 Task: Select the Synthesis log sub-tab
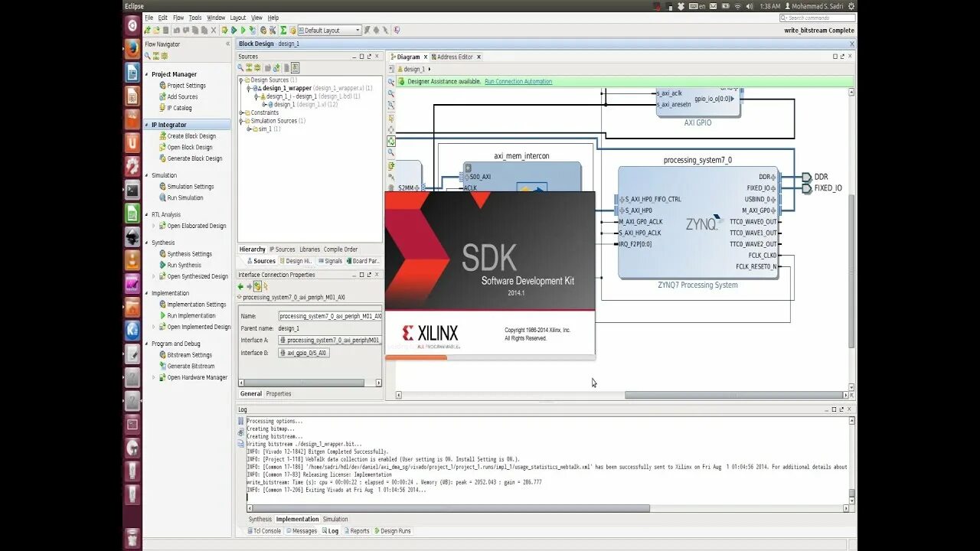260,520
